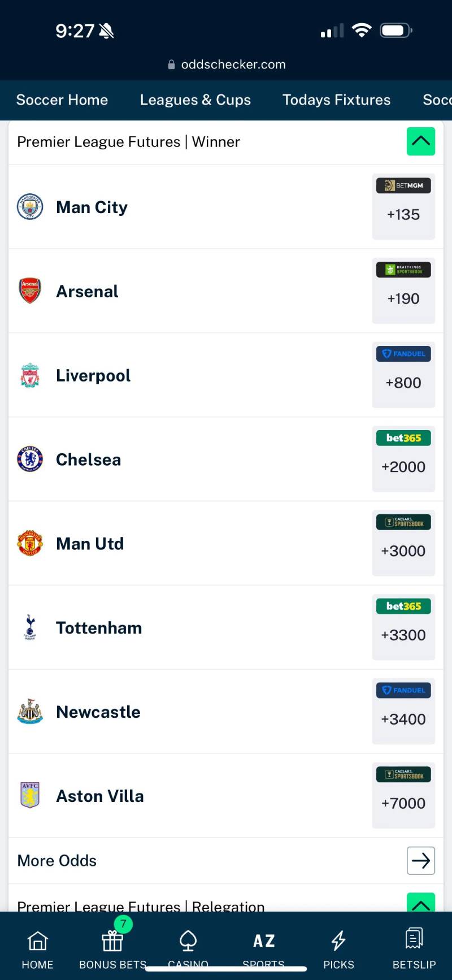The image size is (452, 980).
Task: Select Man City +135 BetMGM odds
Action: point(403,207)
